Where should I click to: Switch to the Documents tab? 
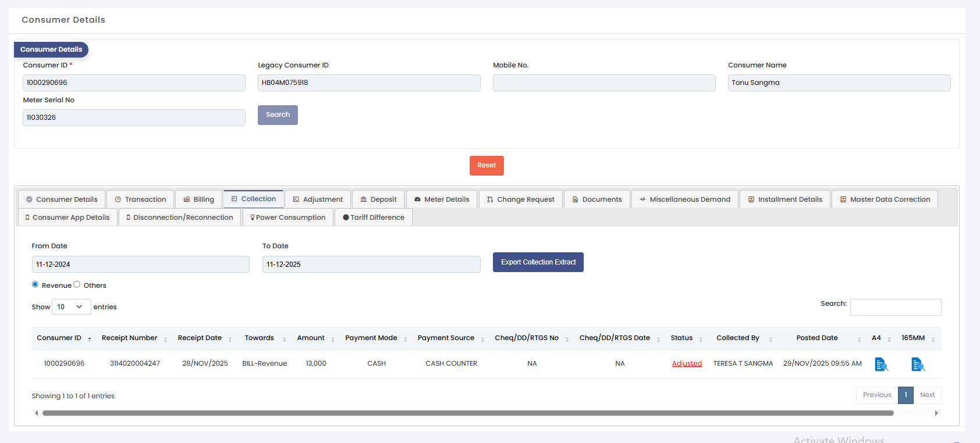pyautogui.click(x=597, y=199)
